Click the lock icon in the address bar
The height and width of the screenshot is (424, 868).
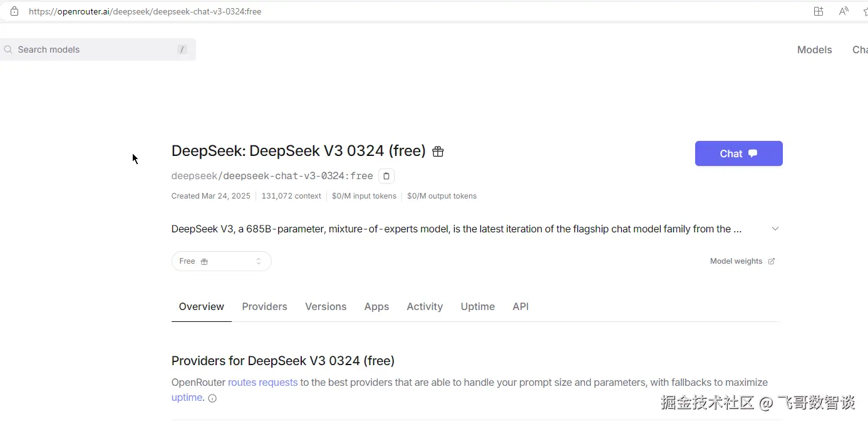point(14,11)
